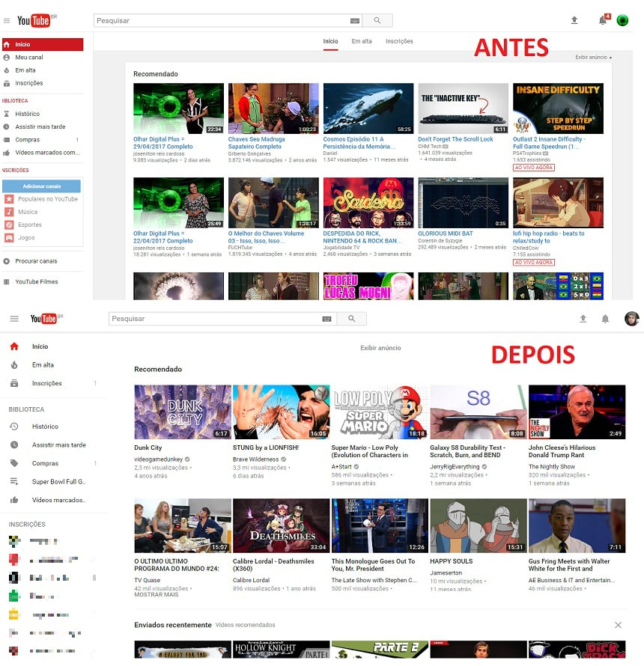Open Esportes in old sidebar
The height and width of the screenshot is (666, 644).
pos(30,224)
